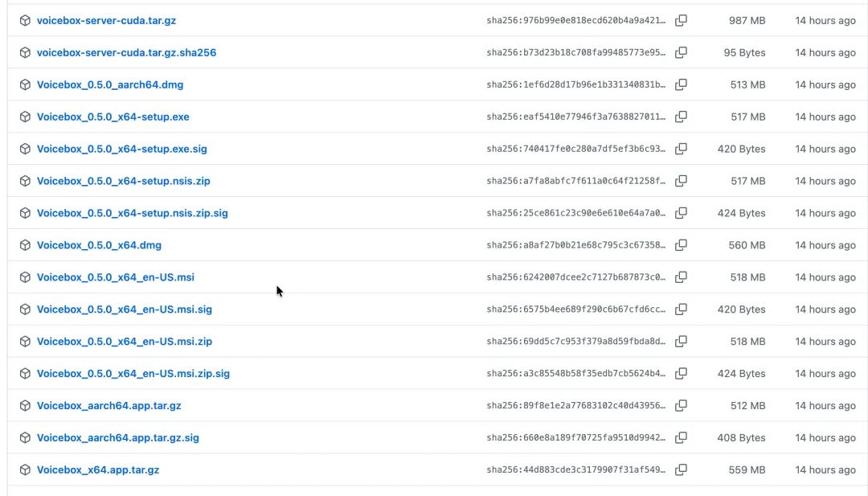
Task: Copy SHA256 hash for voicebox-server-cuda.tar.gz
Action: [x=681, y=20]
